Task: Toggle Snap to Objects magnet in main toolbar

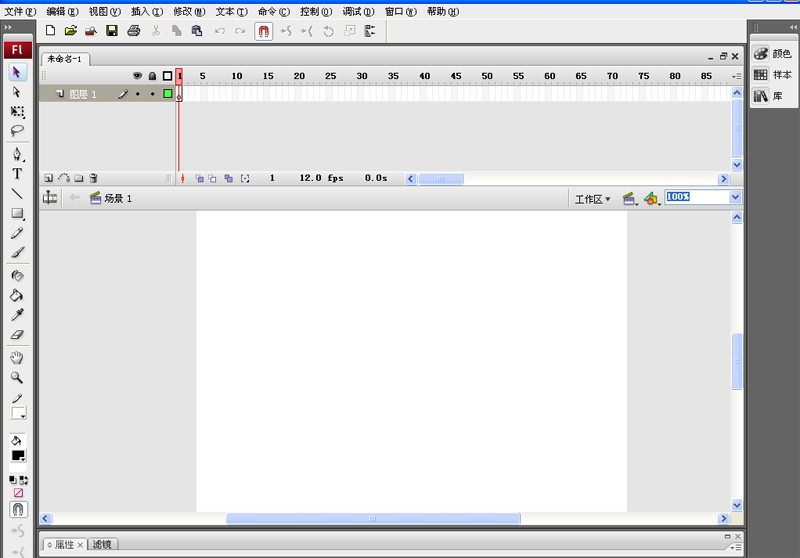Action: (264, 32)
